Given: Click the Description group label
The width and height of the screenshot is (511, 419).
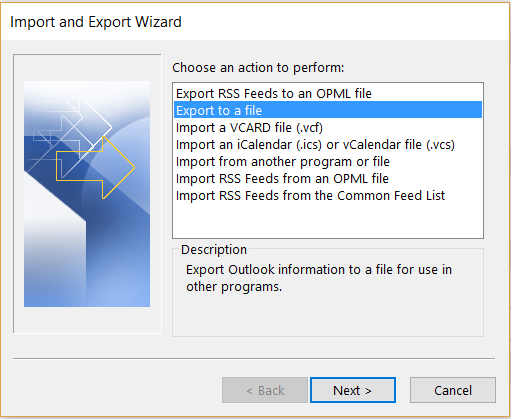Looking at the screenshot, I should (214, 249).
